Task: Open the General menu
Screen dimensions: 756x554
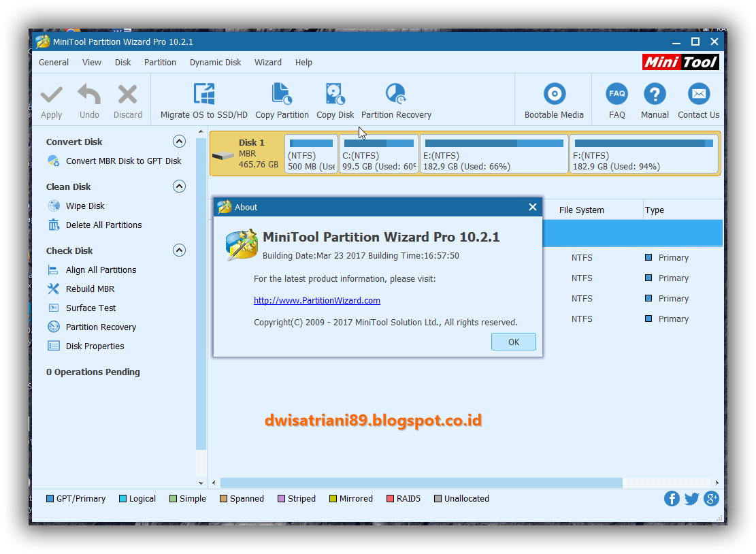Action: pos(54,62)
